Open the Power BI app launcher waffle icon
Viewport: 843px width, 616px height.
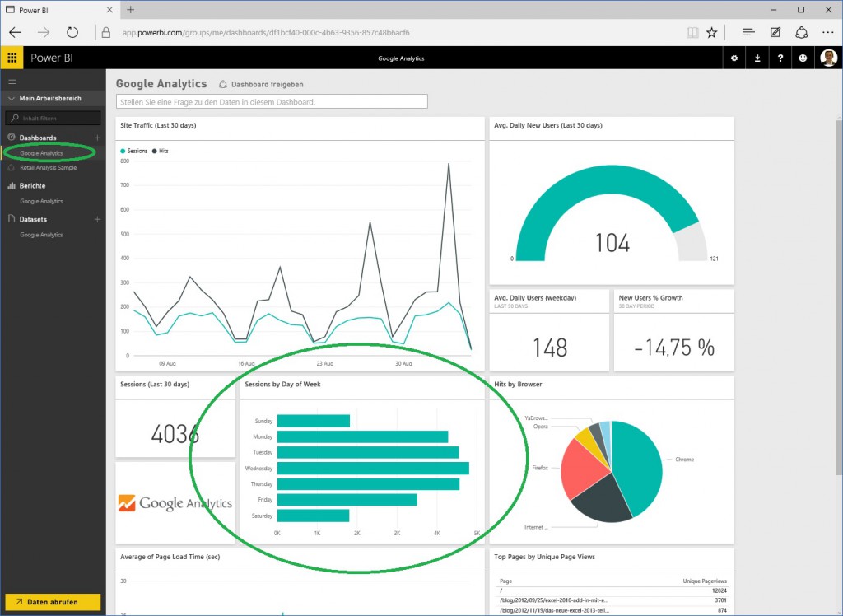[x=12, y=58]
